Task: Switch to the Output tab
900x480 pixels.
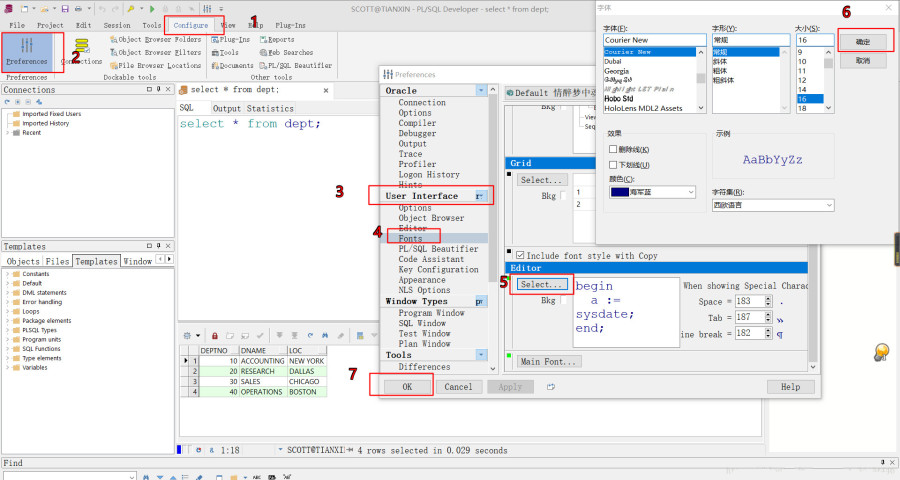Action: point(227,108)
